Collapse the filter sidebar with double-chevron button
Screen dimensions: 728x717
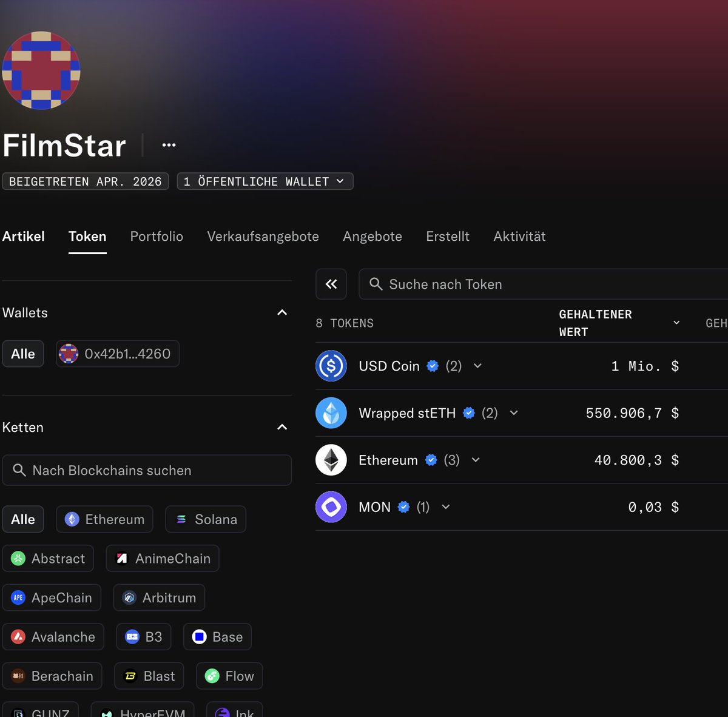pyautogui.click(x=331, y=284)
